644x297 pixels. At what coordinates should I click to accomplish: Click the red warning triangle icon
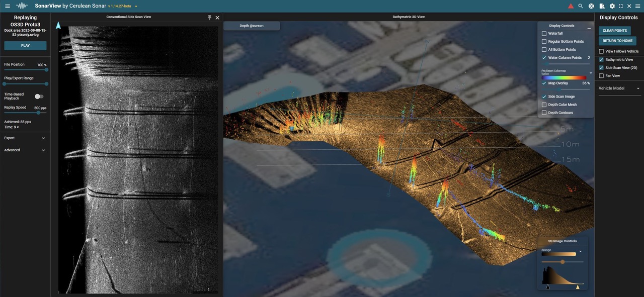click(571, 6)
